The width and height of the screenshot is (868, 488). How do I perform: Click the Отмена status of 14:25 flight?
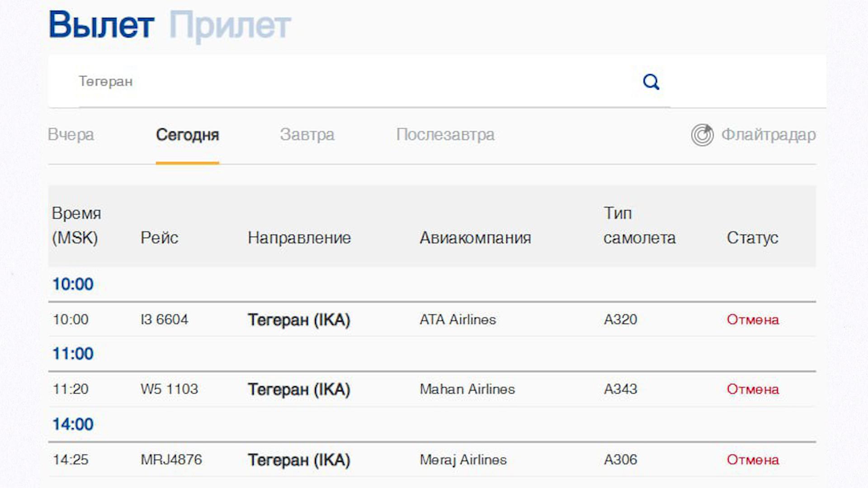coord(752,460)
